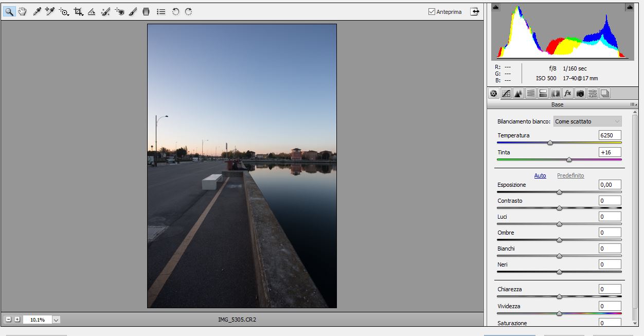Open the Effects (fx) tab
The height and width of the screenshot is (336, 644).
(x=567, y=94)
